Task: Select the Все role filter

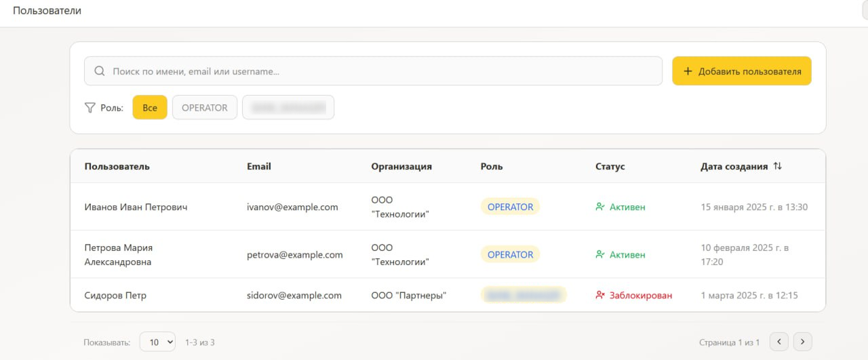Action: point(150,108)
